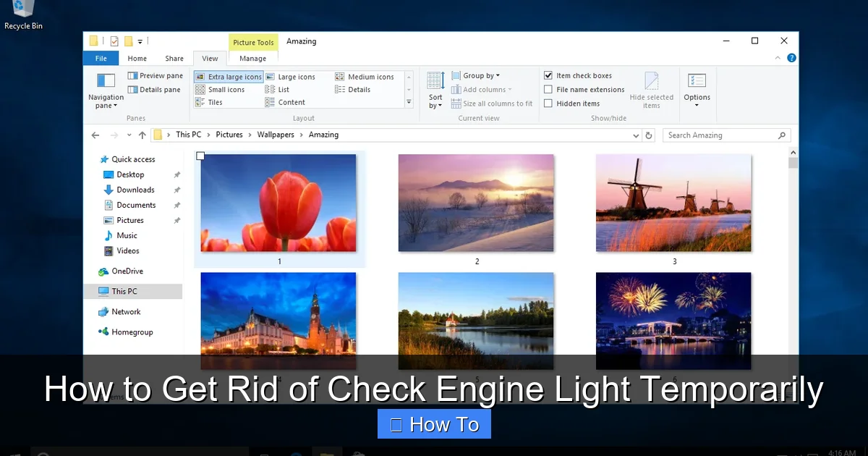Open the Picture Tools Manage tab
Viewport: 868px width, 456px height.
[x=253, y=58]
